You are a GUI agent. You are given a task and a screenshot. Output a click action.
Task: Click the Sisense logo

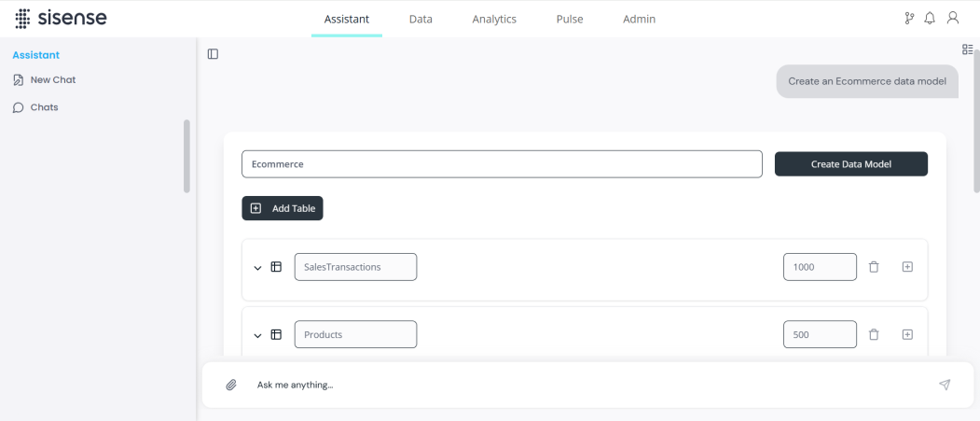point(61,19)
